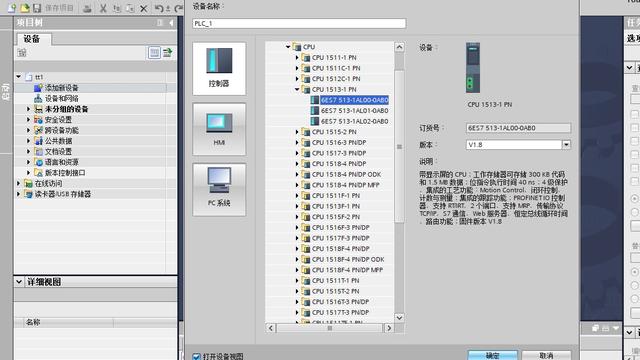Expand the CPU 1515-2 PN folder
Screen dimensions: 640x360
pos(297,132)
